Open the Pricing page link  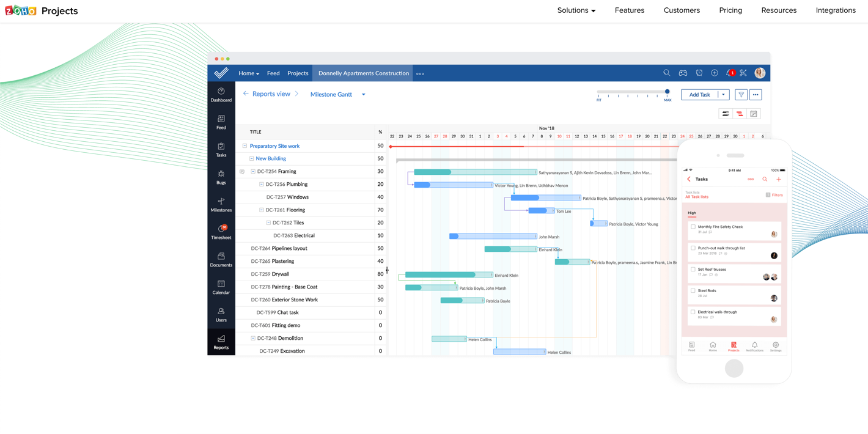pyautogui.click(x=730, y=10)
